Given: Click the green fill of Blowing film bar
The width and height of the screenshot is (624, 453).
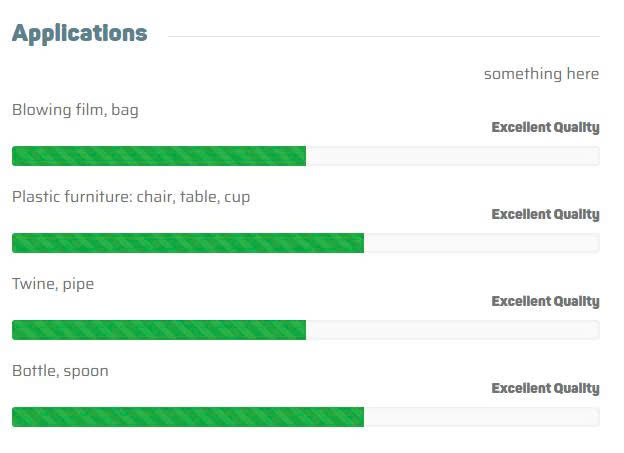Looking at the screenshot, I should point(158,156).
